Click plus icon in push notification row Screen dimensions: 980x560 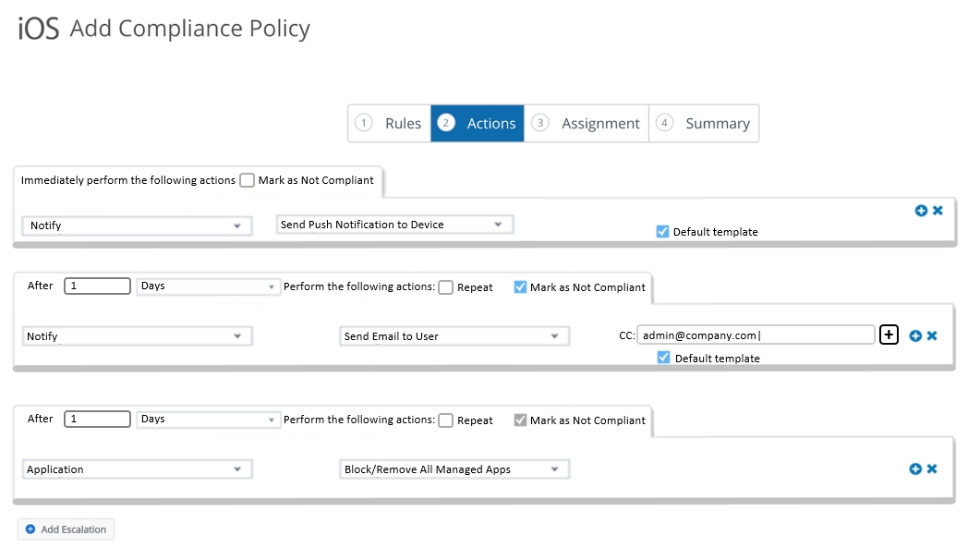(x=921, y=211)
